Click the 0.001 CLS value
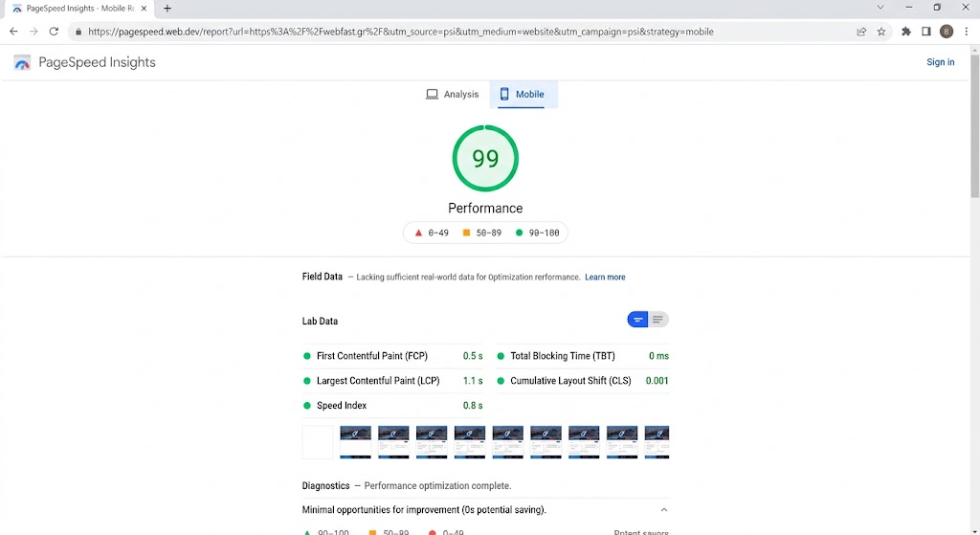This screenshot has width=980, height=535. click(657, 381)
